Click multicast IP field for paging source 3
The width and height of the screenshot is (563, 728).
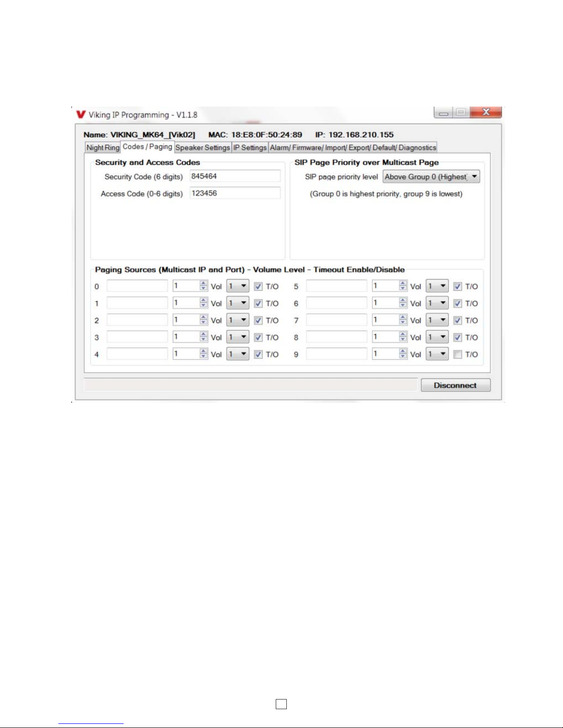click(137, 337)
